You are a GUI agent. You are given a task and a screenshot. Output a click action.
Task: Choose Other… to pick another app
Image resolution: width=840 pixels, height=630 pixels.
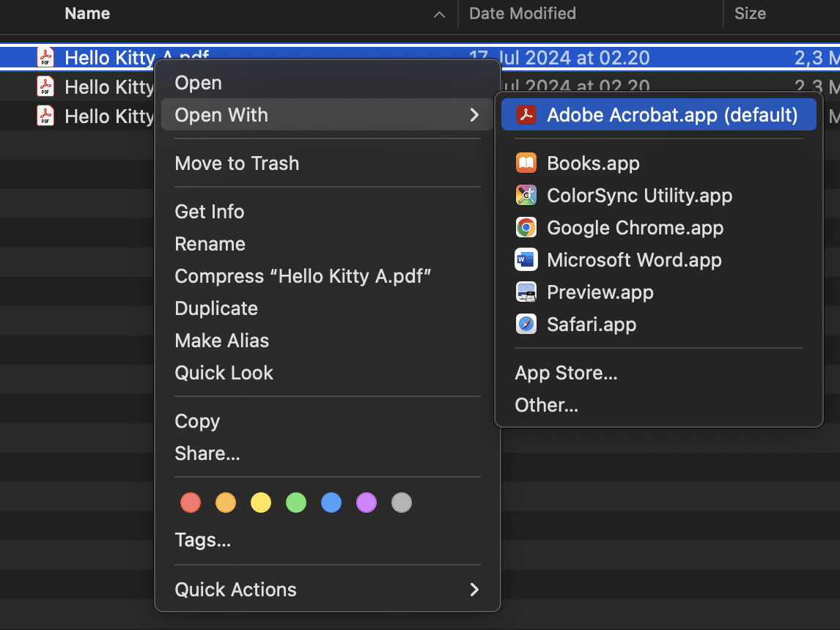tap(547, 405)
